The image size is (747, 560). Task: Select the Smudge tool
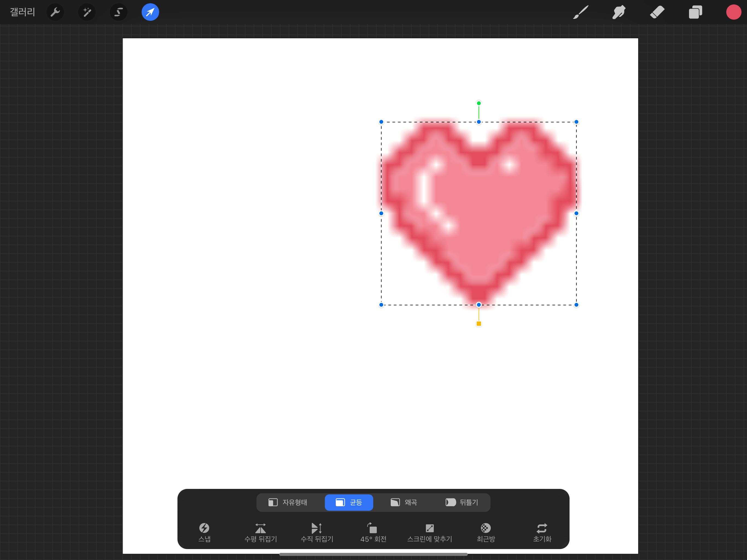[x=619, y=13]
